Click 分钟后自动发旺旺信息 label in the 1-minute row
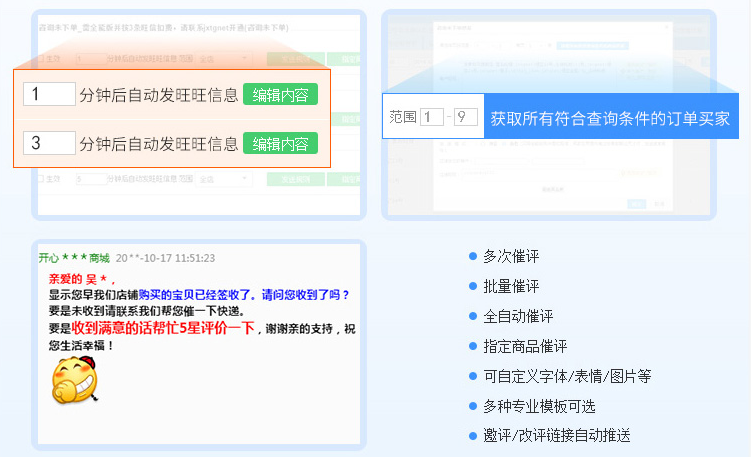 click(x=159, y=95)
